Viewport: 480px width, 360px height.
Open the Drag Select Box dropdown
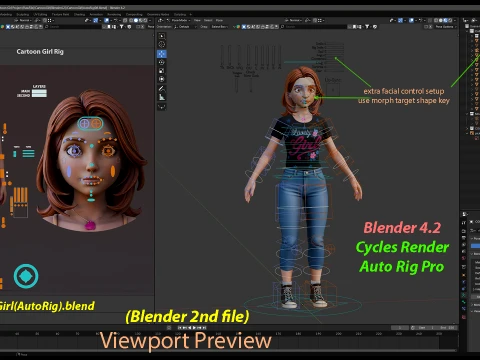[220, 27]
